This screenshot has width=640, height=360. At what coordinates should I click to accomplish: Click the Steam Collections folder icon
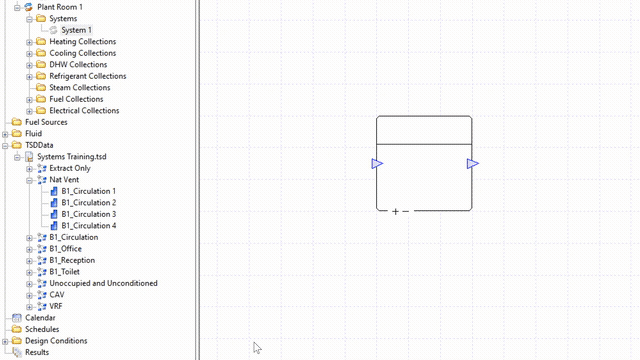pos(41,87)
